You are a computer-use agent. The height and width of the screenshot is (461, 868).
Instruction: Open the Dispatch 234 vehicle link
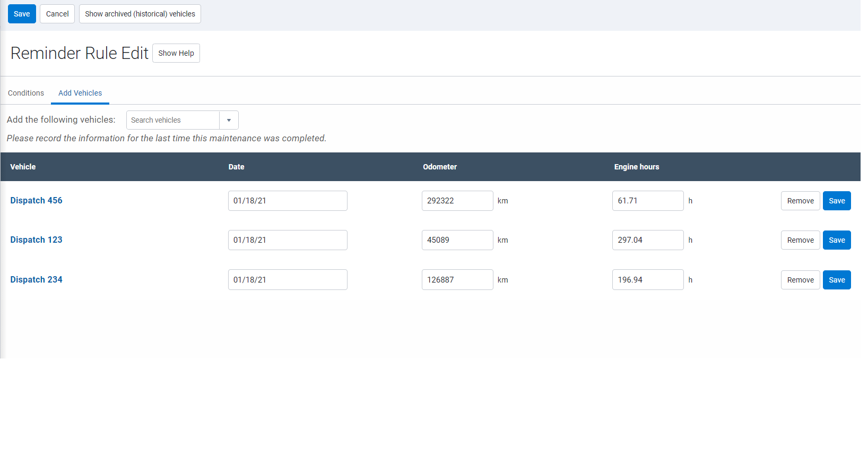pyautogui.click(x=36, y=279)
